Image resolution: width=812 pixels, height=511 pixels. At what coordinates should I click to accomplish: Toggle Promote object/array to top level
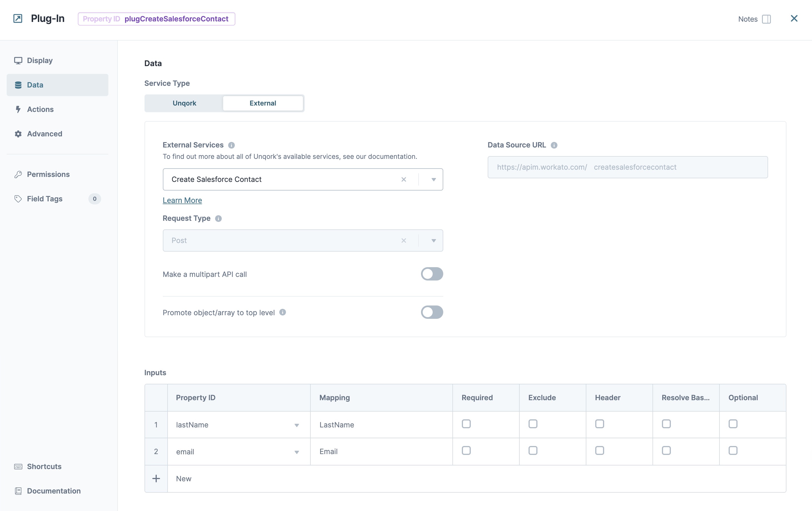point(432,312)
